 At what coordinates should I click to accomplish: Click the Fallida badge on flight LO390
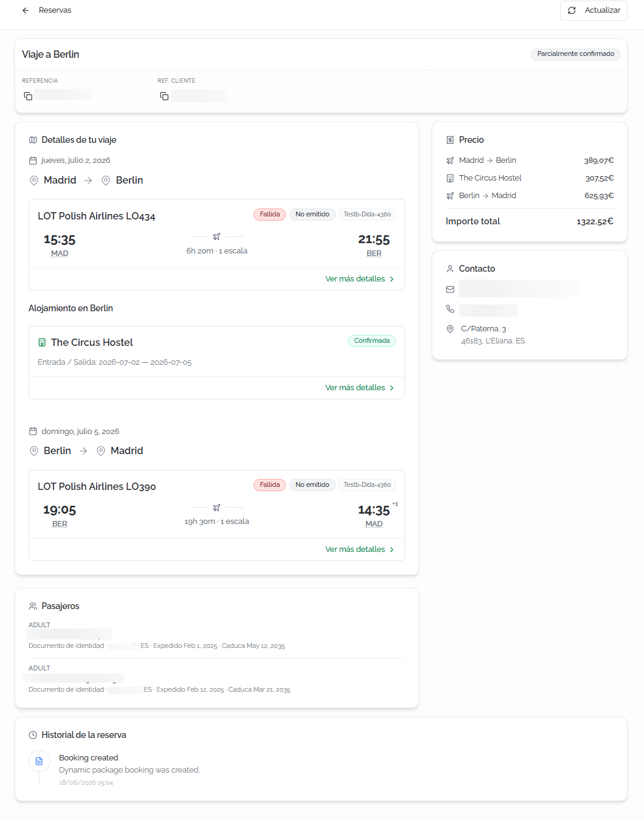tap(269, 485)
